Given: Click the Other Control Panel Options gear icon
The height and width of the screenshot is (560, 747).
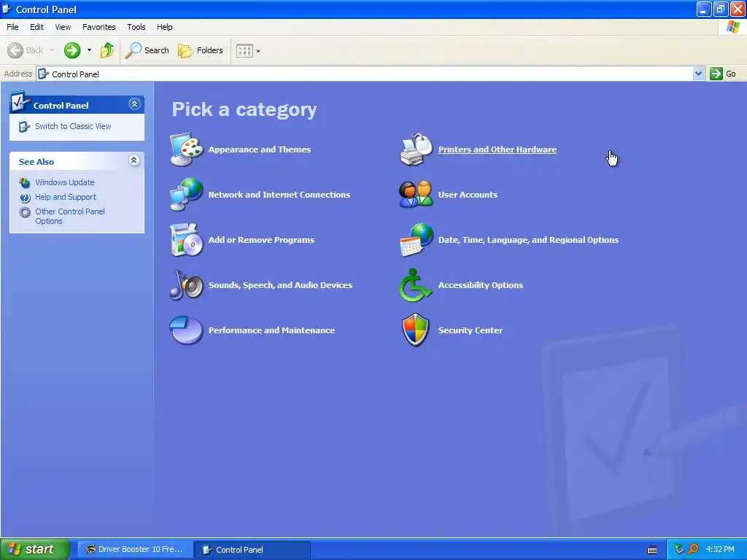Looking at the screenshot, I should (x=25, y=212).
